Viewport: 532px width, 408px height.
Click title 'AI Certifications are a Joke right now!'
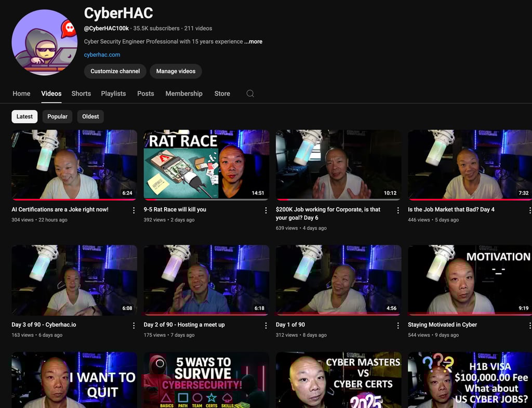tap(60, 209)
